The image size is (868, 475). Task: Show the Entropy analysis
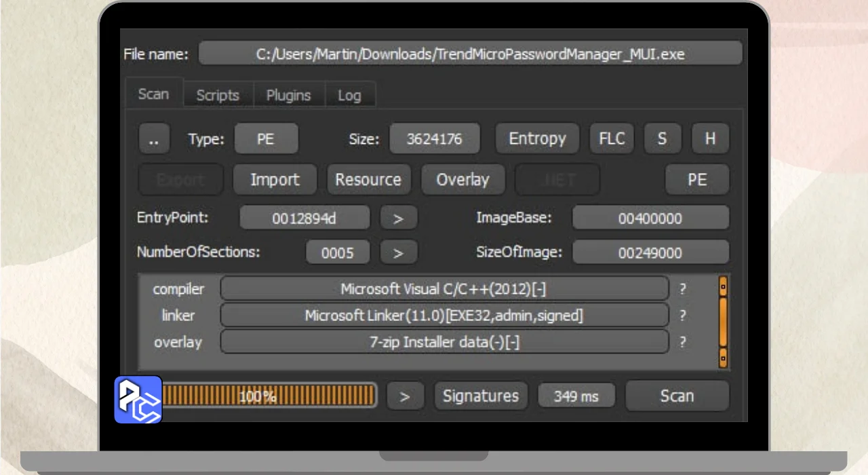click(x=537, y=139)
